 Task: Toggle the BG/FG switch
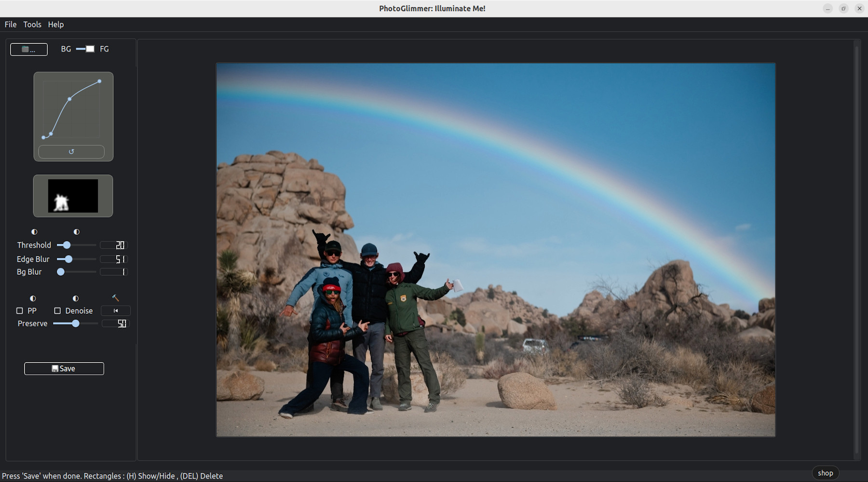coord(85,49)
